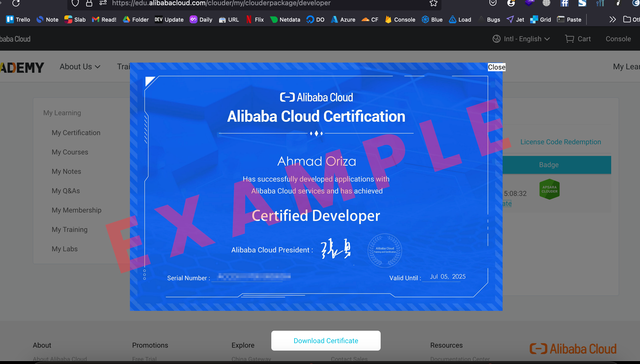Image resolution: width=640 pixels, height=364 pixels.
Task: Open the License Code Redemption link
Action: tap(560, 142)
